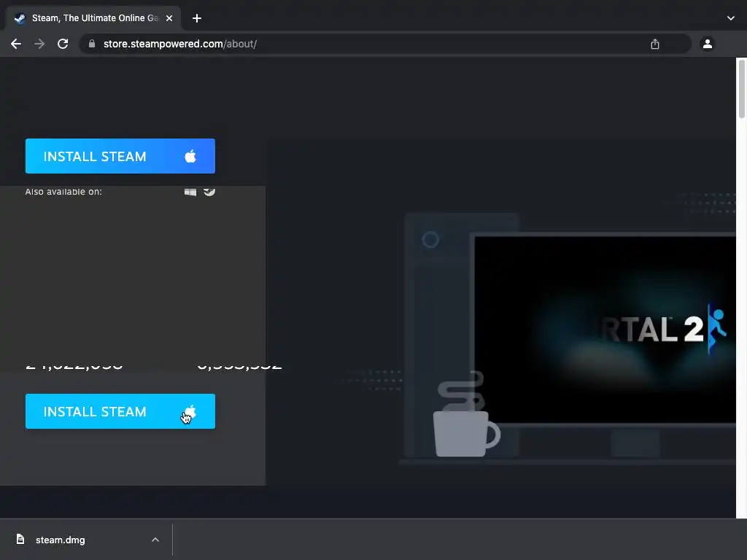Click the lower INSTALL STEAM button
Image resolution: width=747 pixels, height=560 pixels.
click(x=120, y=411)
